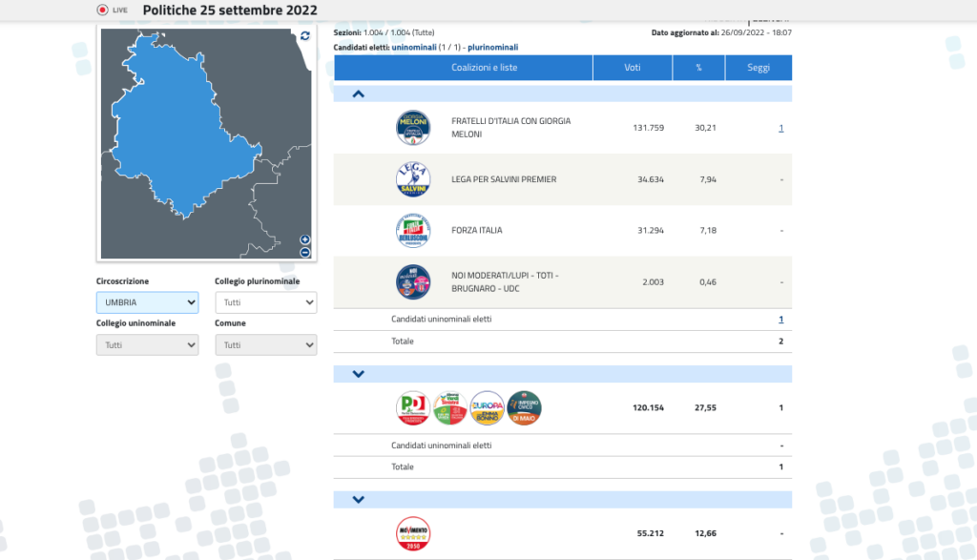The height and width of the screenshot is (560, 977).
Task: Click the map refresh icon
Action: [x=304, y=36]
